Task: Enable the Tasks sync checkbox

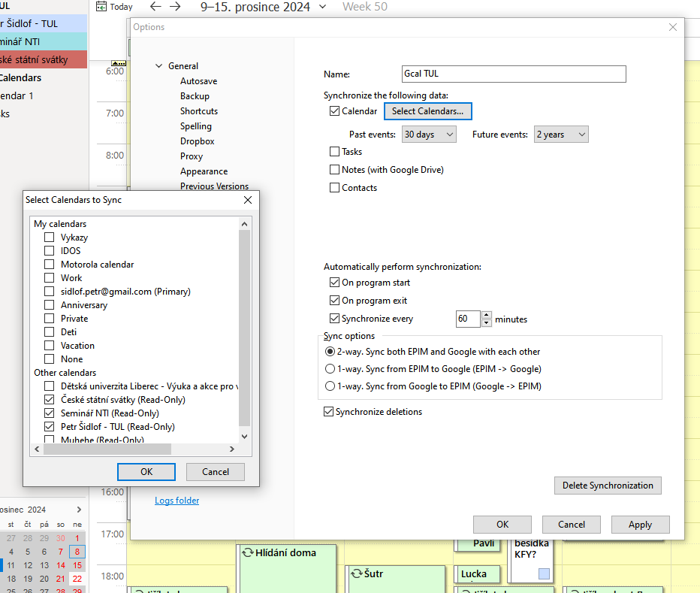Action: 334,152
